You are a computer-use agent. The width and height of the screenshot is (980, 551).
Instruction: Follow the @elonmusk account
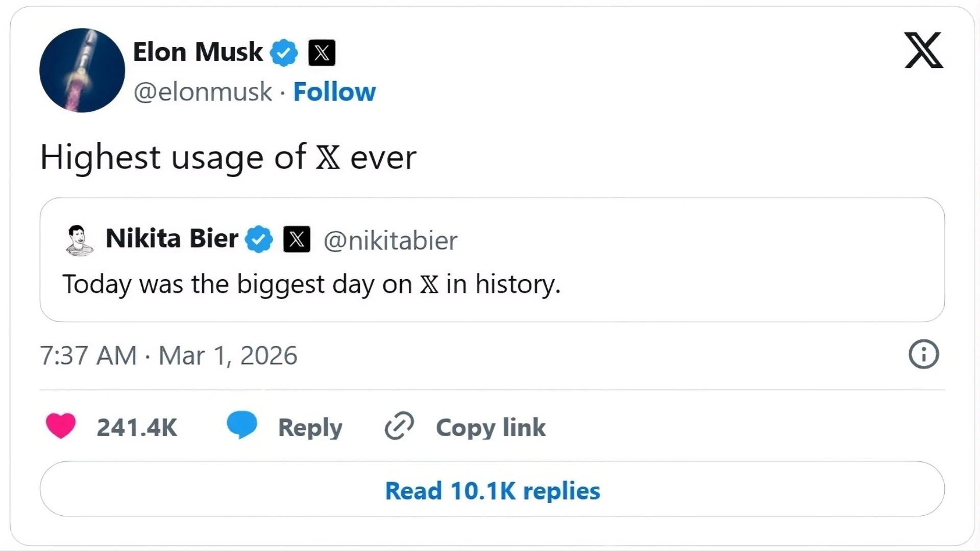pyautogui.click(x=334, y=92)
